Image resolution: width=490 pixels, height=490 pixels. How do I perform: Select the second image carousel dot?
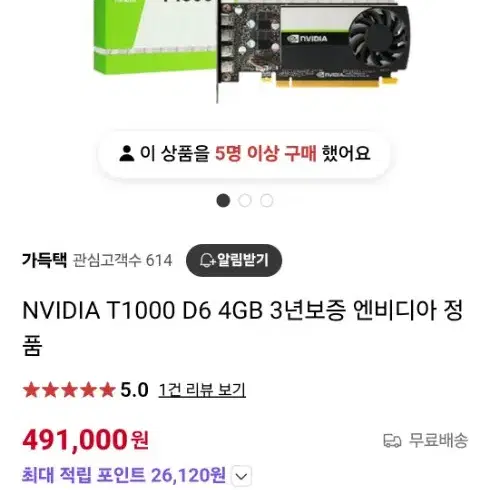point(245,201)
